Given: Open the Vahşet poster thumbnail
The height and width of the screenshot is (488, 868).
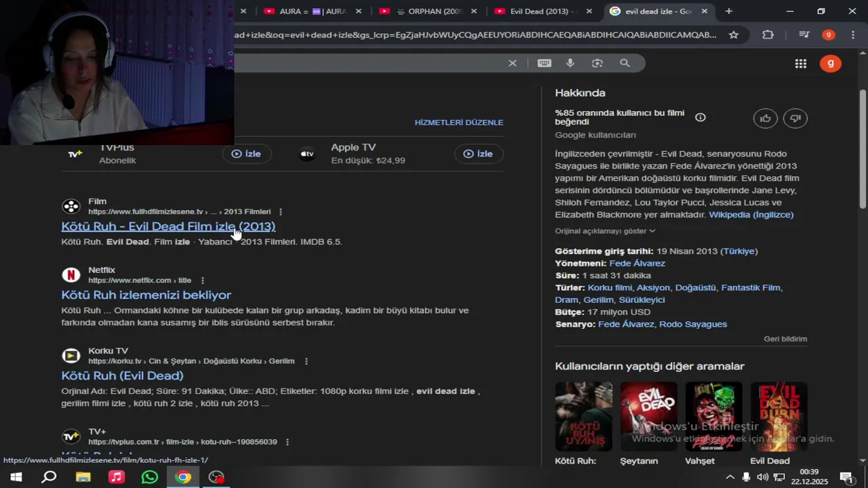Looking at the screenshot, I should point(713,416).
